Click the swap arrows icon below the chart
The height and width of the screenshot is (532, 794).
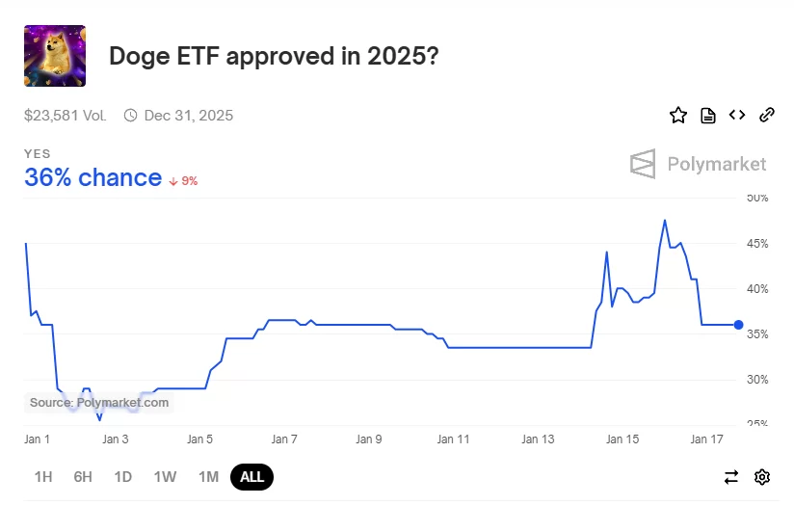[x=731, y=477]
